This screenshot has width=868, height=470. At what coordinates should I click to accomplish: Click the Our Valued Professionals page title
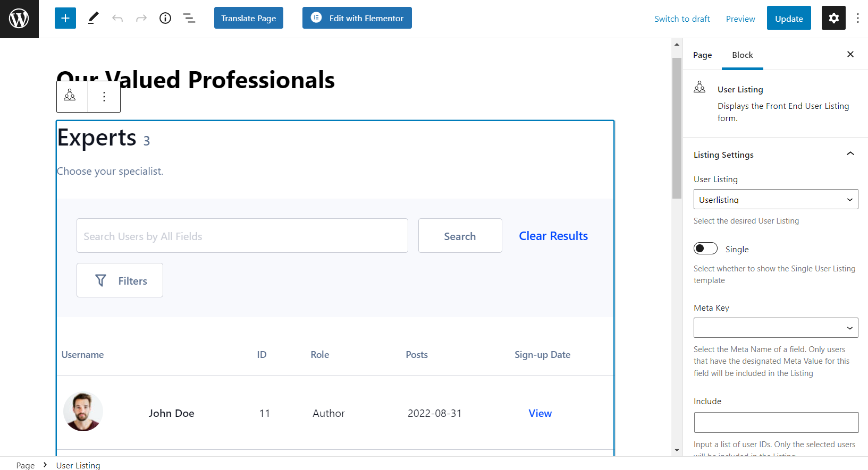(x=196, y=80)
